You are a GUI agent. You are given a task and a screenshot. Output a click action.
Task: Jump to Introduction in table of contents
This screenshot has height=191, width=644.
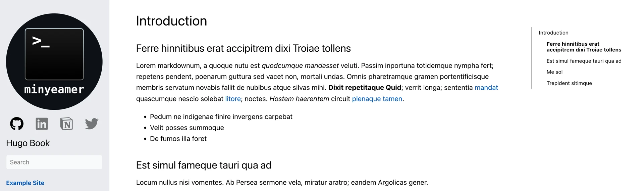553,33
